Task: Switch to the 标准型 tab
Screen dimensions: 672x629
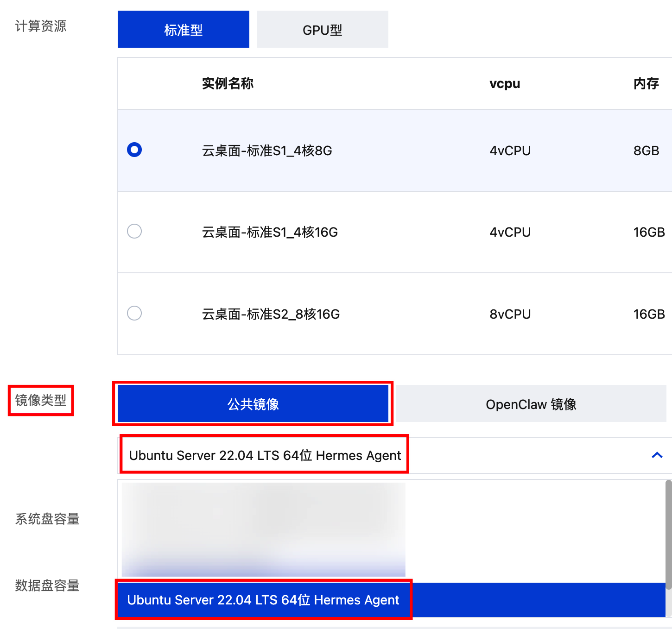Action: point(183,30)
